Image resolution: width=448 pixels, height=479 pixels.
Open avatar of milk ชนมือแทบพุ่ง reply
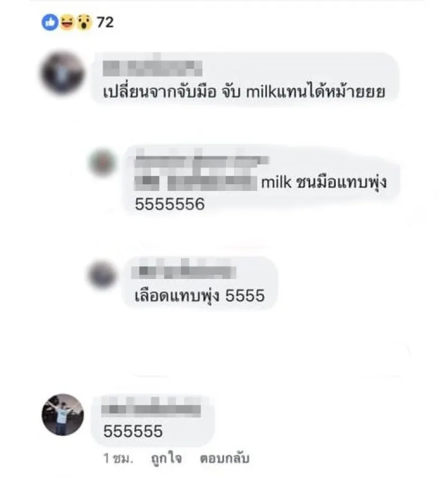click(x=102, y=162)
